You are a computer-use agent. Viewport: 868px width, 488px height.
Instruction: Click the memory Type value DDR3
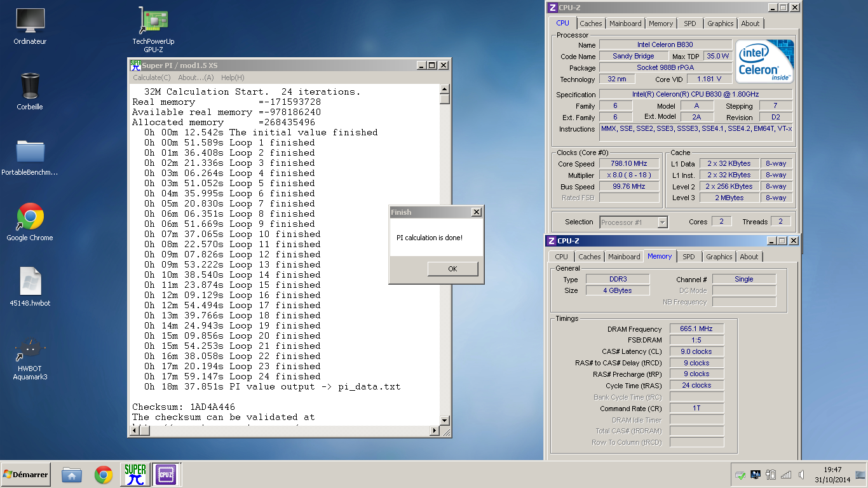617,279
